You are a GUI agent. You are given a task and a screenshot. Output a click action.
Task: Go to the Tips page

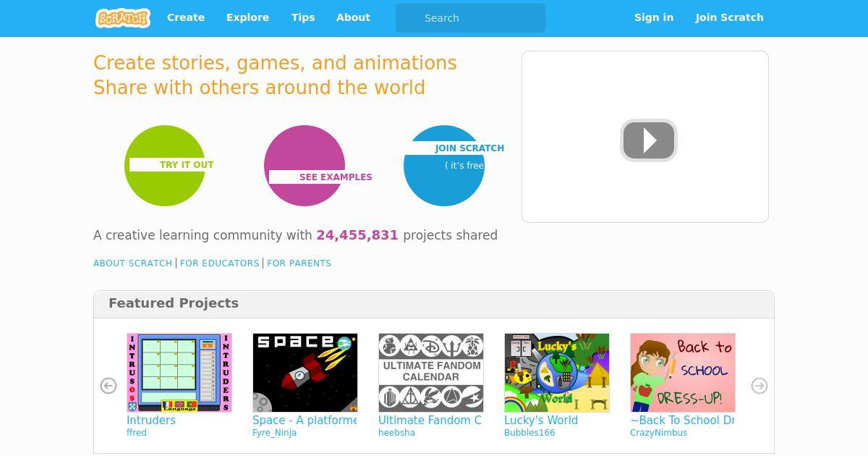pyautogui.click(x=303, y=17)
